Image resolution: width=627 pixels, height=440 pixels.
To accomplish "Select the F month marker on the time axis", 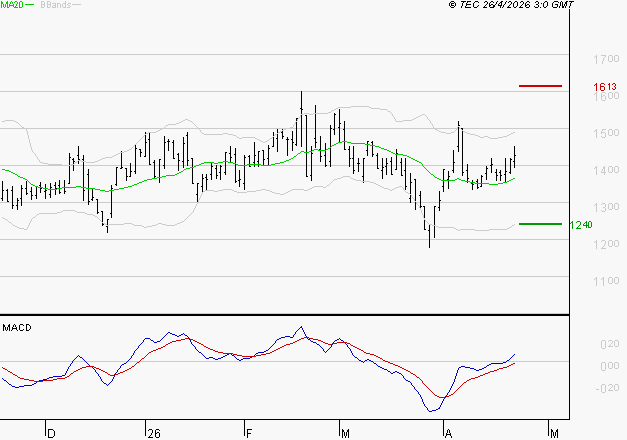I will tap(248, 433).
